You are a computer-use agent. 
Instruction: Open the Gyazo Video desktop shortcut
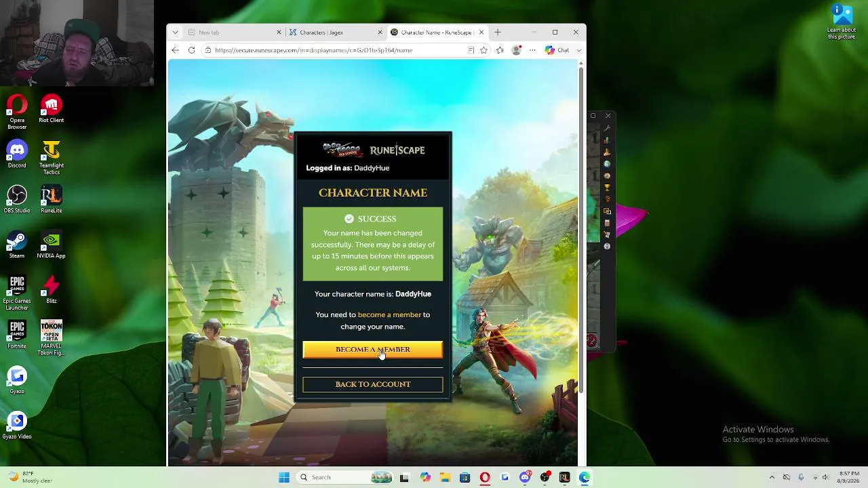[17, 426]
